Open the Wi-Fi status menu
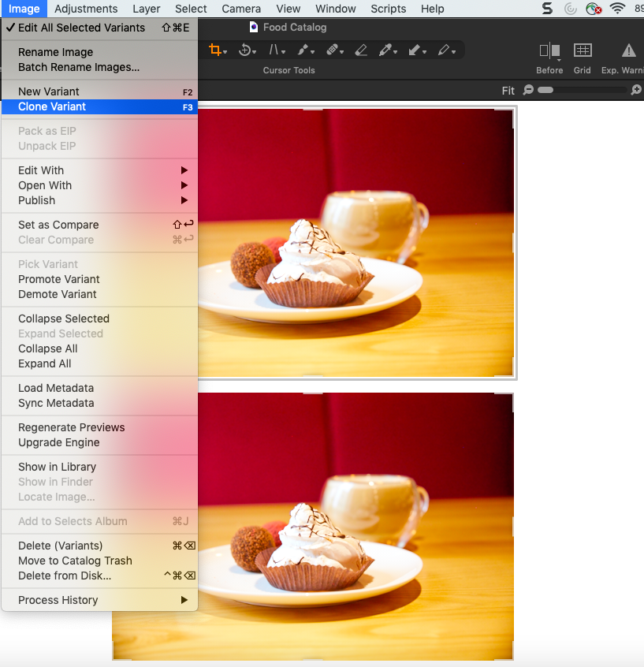The height and width of the screenshot is (667, 644). [x=617, y=8]
